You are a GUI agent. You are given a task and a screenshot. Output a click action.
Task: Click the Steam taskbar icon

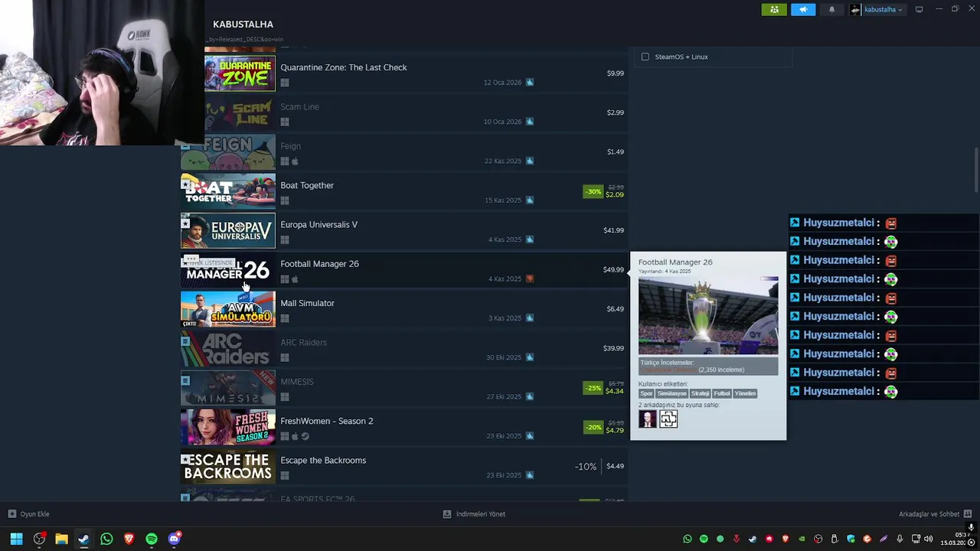click(x=83, y=539)
